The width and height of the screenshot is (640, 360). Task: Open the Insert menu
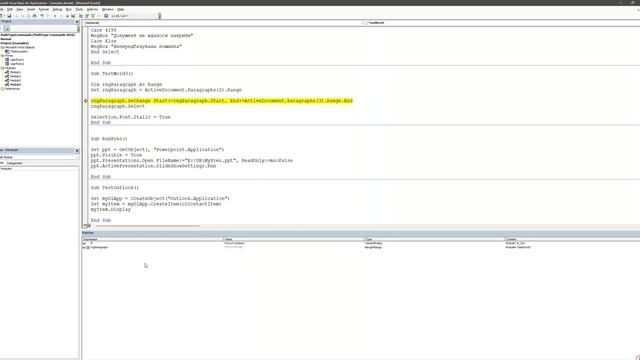[31, 9]
